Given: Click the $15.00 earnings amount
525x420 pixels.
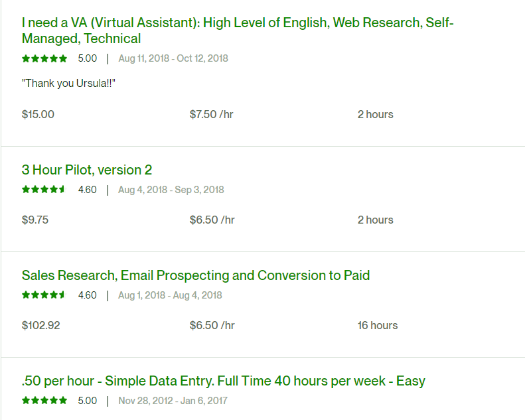Looking at the screenshot, I should (x=38, y=114).
